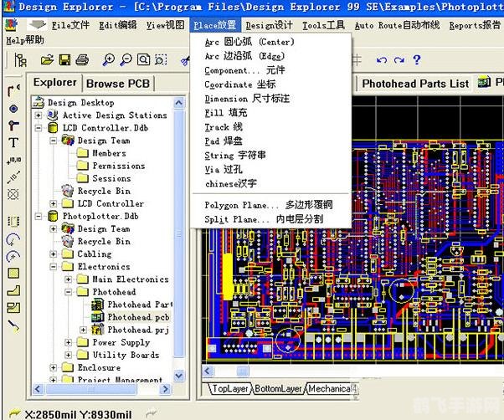Click the Save disk toolbar icon
Image resolution: width=504 pixels, height=420 pixels.
[x=64, y=60]
